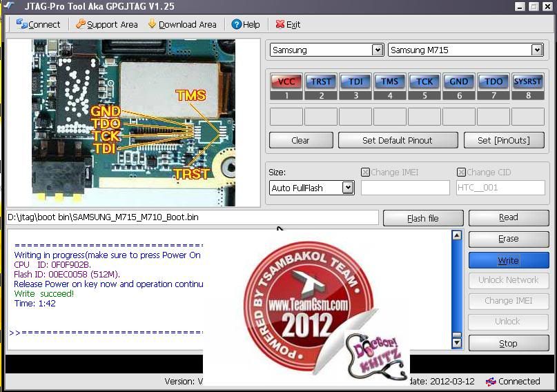The height and width of the screenshot is (392, 557).
Task: Toggle the Change IMEI checkbox
Action: [x=365, y=173]
